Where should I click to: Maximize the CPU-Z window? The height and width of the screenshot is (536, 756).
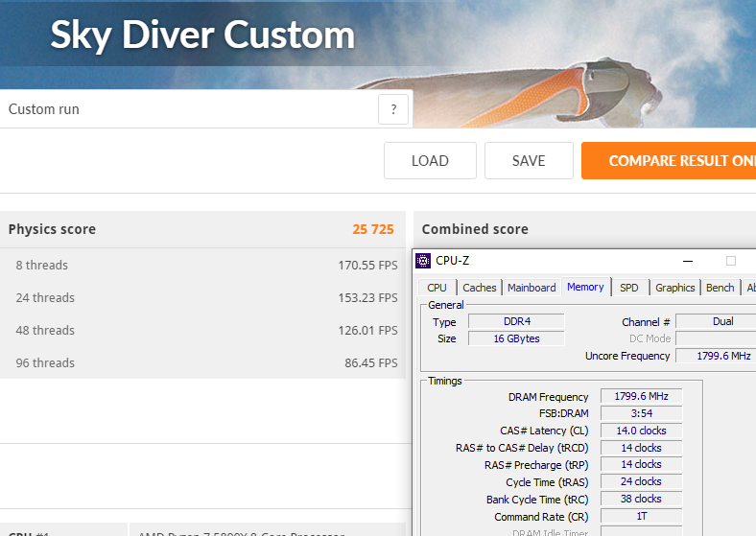(x=731, y=261)
